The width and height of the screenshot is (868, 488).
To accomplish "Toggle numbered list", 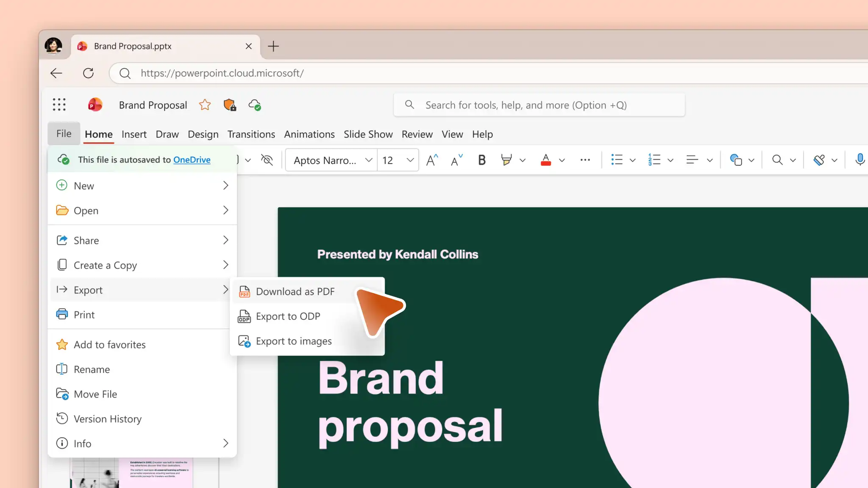I will coord(654,160).
